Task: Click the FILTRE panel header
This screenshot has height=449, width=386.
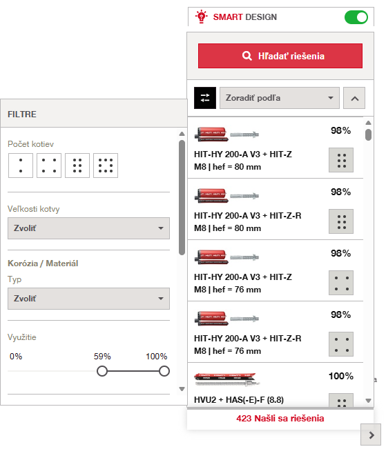Action: click(94, 114)
